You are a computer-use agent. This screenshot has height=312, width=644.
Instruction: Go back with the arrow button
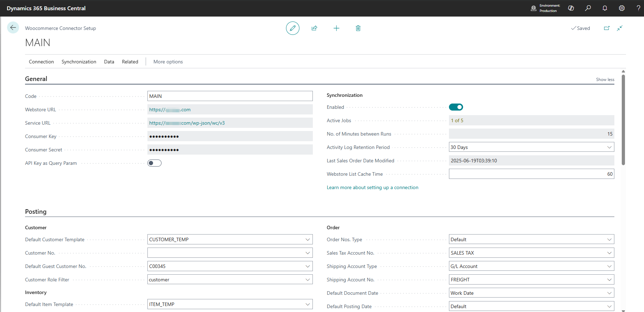(13, 27)
